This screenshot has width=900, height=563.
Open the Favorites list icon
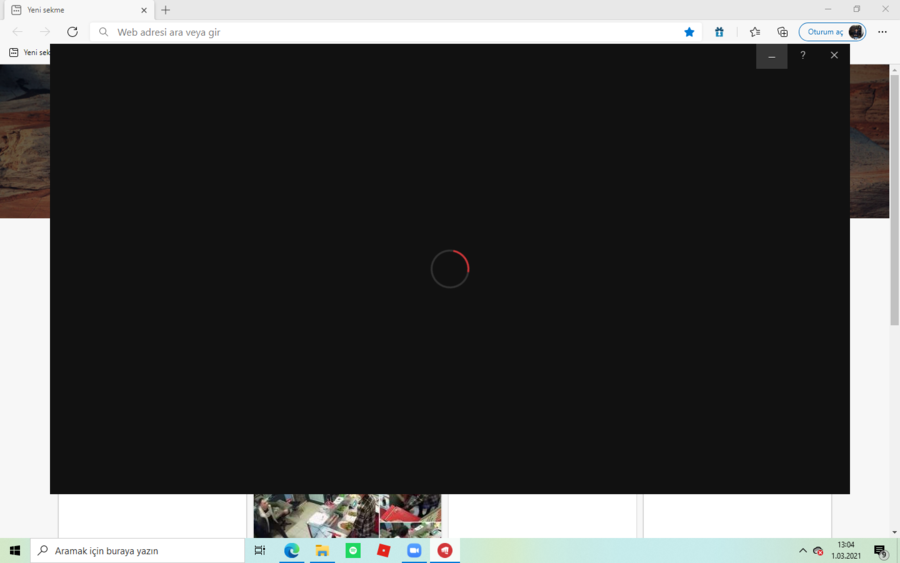click(x=755, y=32)
